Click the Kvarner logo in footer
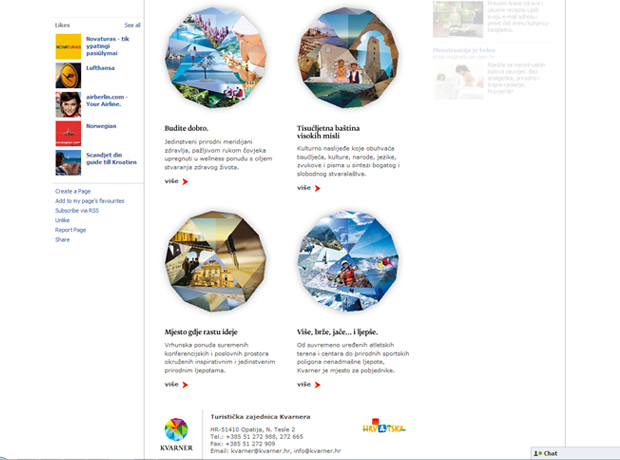Image resolution: width=620 pixels, height=460 pixels. (175, 431)
